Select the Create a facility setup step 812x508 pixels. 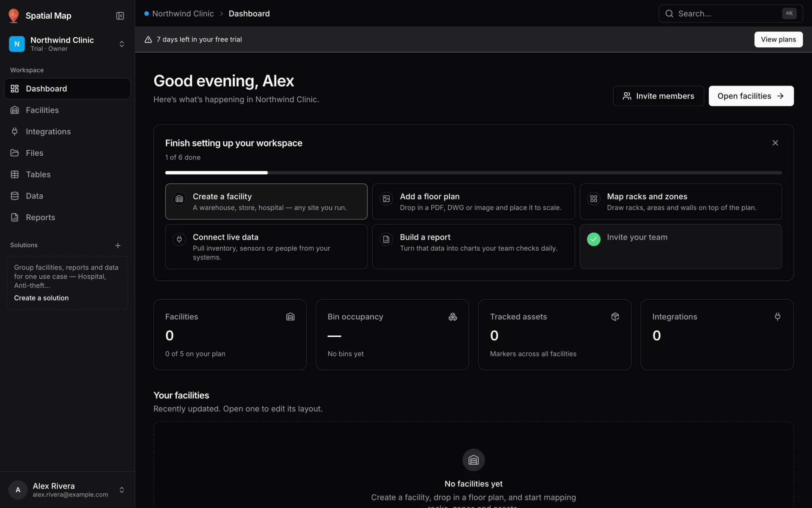tap(266, 202)
